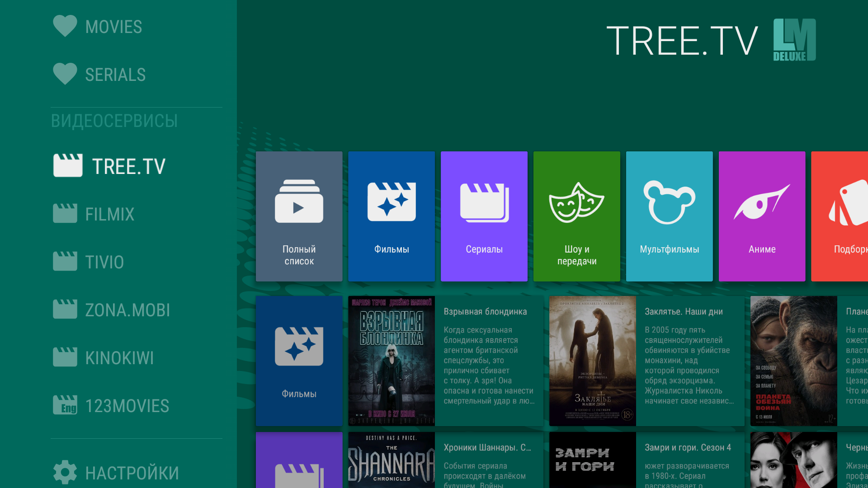868x488 pixels.
Task: Open the Полный список category tile
Action: click(299, 216)
